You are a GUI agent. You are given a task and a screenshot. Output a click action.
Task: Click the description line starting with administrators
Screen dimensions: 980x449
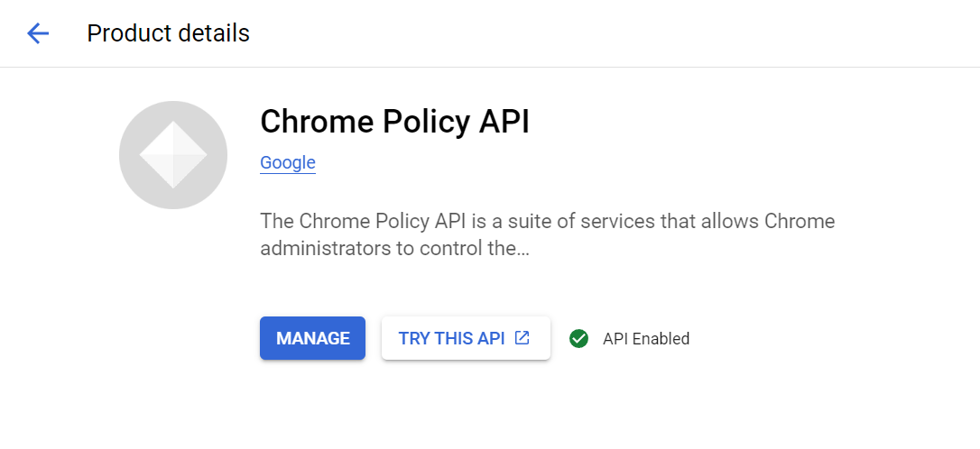click(394, 249)
